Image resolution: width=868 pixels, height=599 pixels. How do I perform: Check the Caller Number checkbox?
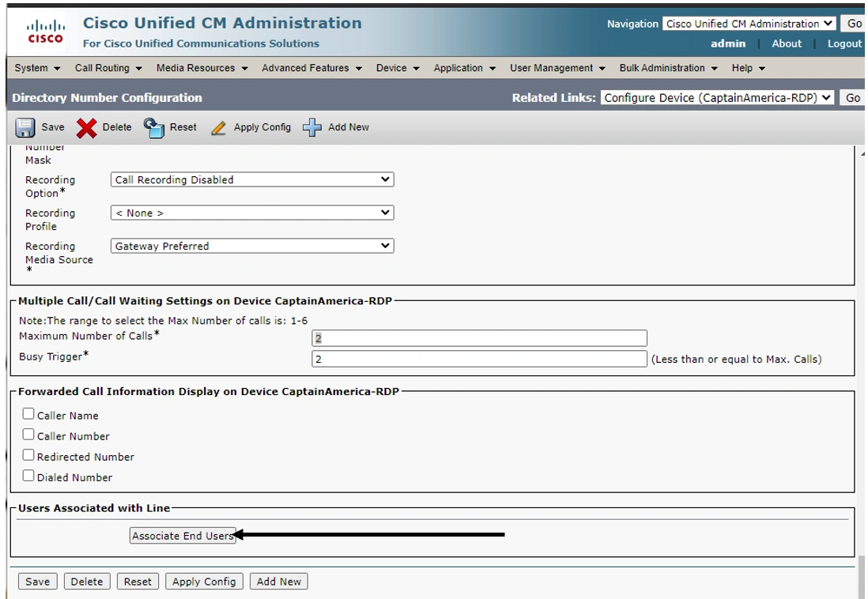tap(28, 434)
